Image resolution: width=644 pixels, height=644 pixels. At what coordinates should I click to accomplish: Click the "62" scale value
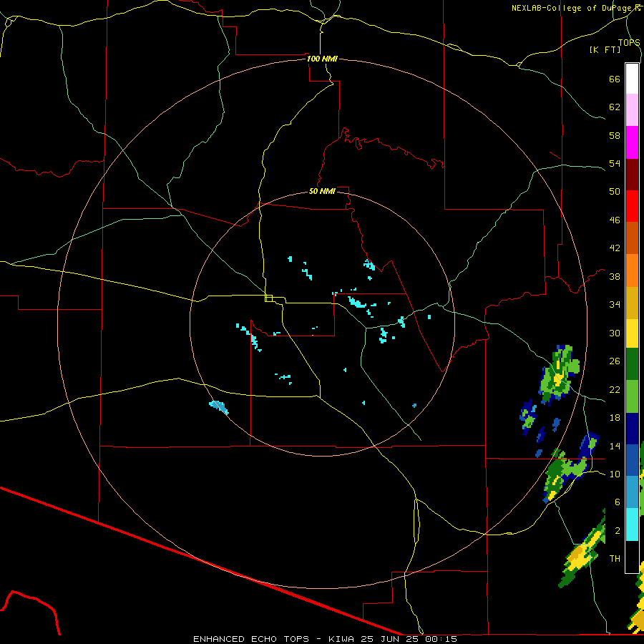pyautogui.click(x=615, y=107)
